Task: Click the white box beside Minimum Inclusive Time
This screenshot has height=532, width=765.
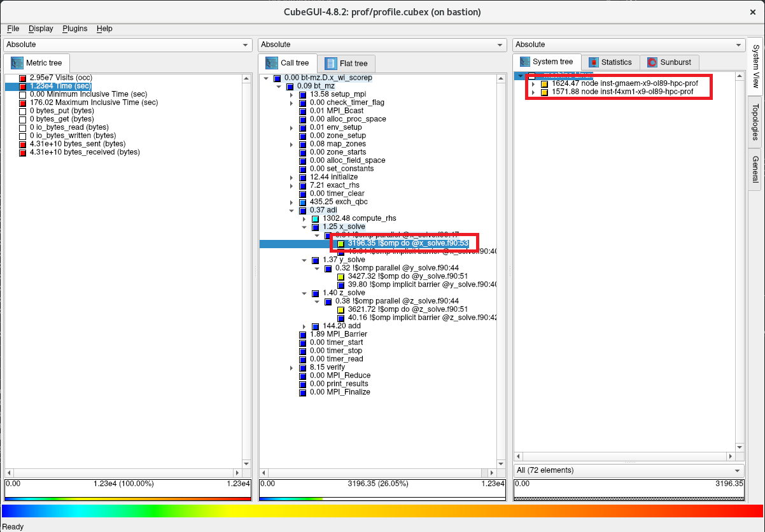Action: pyautogui.click(x=23, y=95)
